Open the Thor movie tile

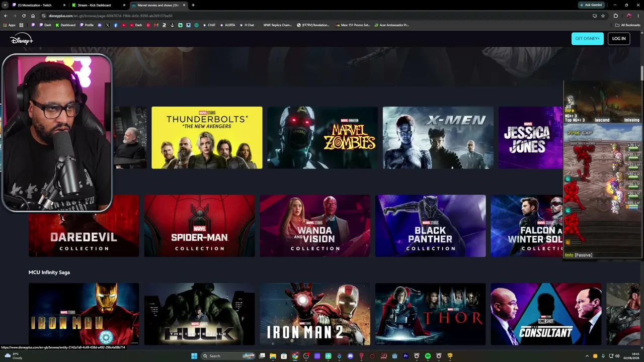(x=431, y=314)
